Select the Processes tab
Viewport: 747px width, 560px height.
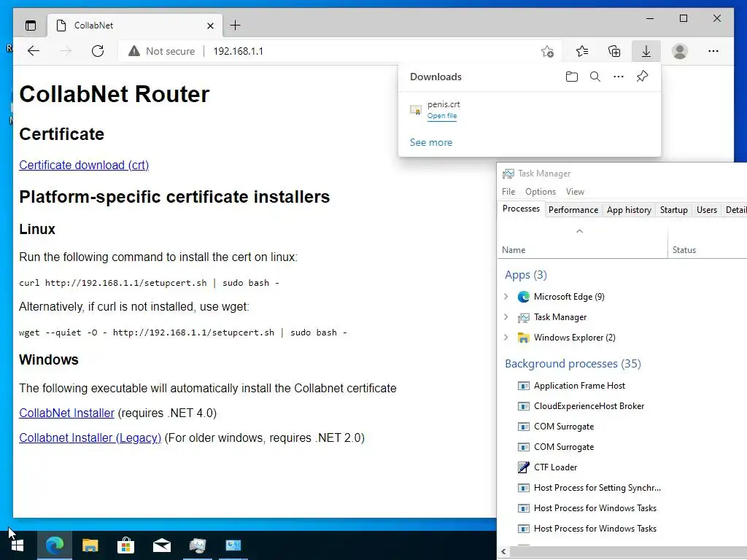click(521, 209)
